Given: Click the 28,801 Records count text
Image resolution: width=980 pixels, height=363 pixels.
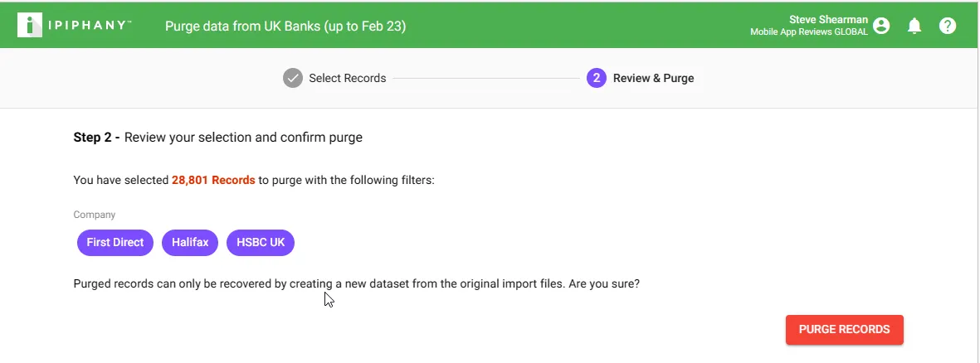Looking at the screenshot, I should coord(213,180).
